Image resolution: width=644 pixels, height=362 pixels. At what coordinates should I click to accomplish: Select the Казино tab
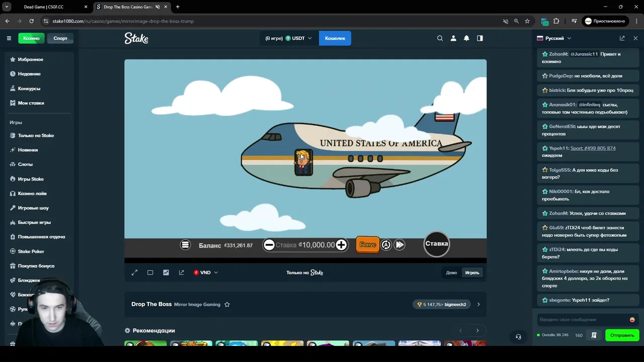pos(31,38)
